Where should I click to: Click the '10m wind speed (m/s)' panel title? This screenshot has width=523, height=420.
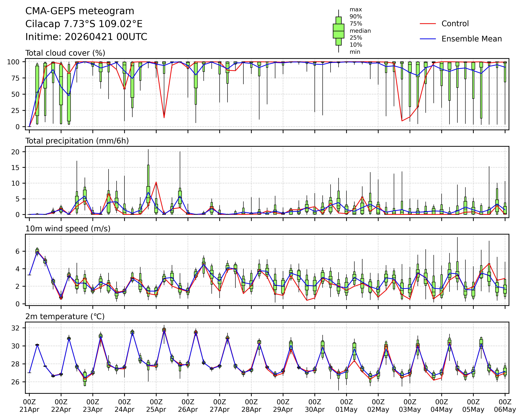point(68,229)
